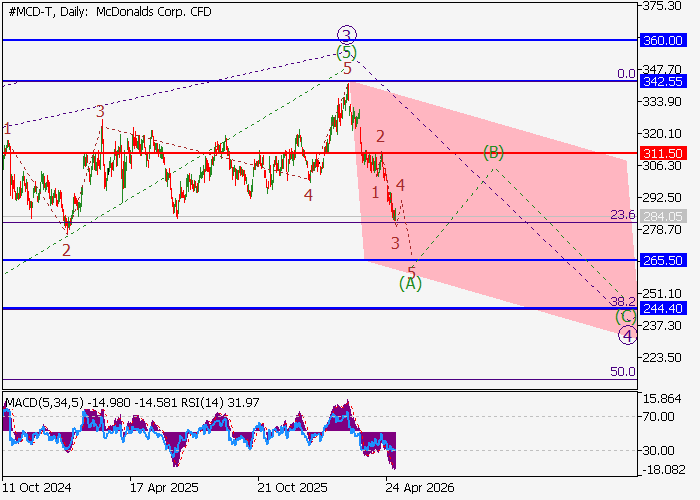Click the red wave 5 label beneath green (5)

(x=347, y=69)
